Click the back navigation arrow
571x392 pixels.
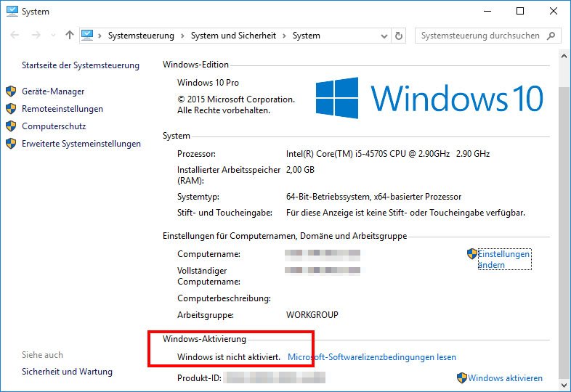click(15, 36)
